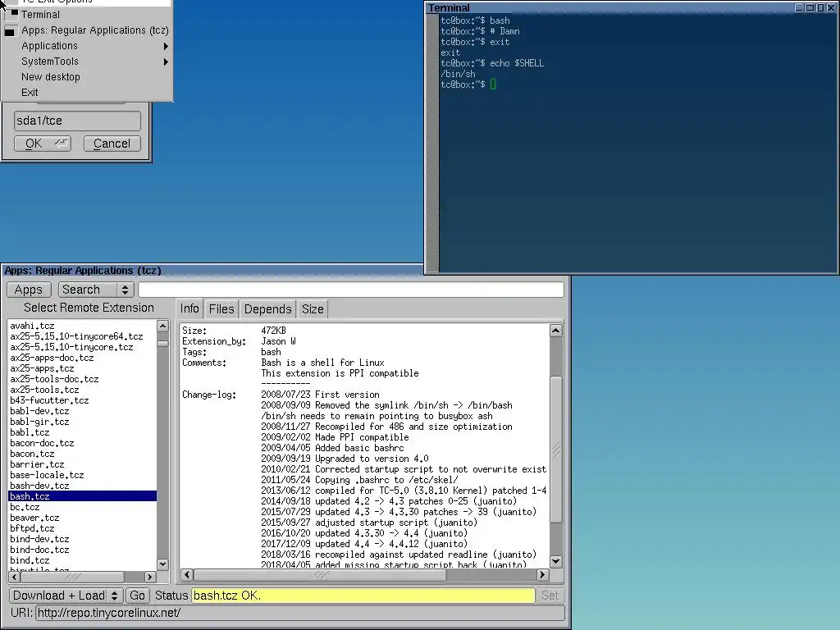This screenshot has height=630, width=840.
Task: Select bc.tcz extension
Action: coord(82,507)
